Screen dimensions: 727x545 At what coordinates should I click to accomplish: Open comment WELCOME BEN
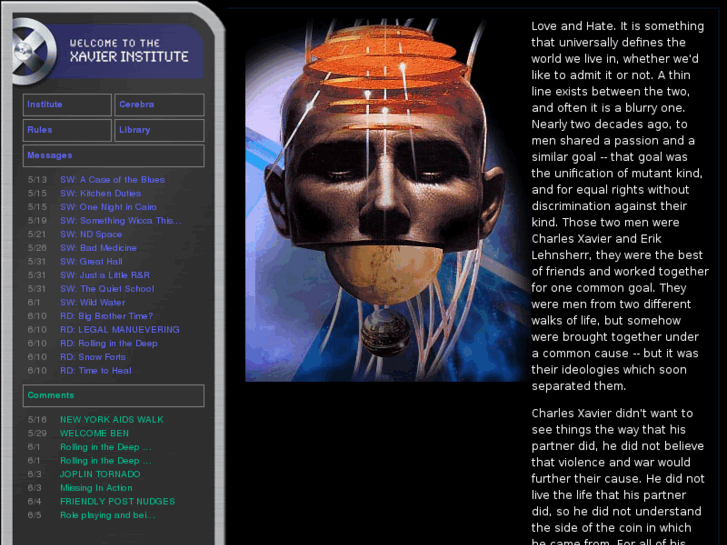(95, 434)
